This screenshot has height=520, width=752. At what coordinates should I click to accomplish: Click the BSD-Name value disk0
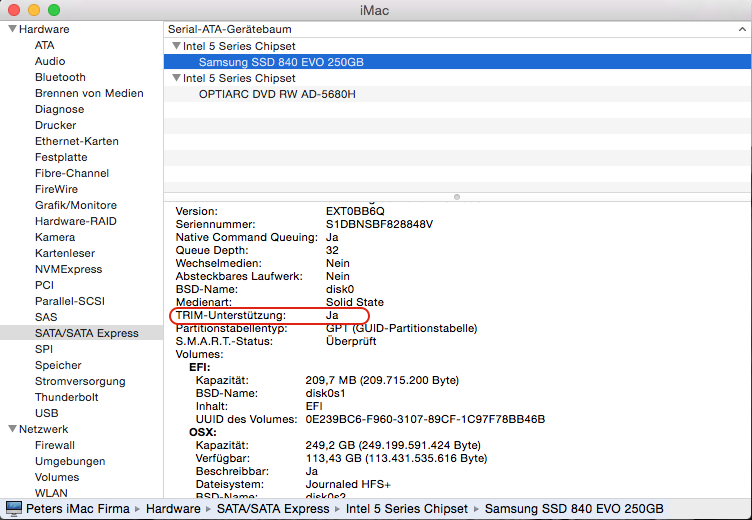(x=340, y=289)
